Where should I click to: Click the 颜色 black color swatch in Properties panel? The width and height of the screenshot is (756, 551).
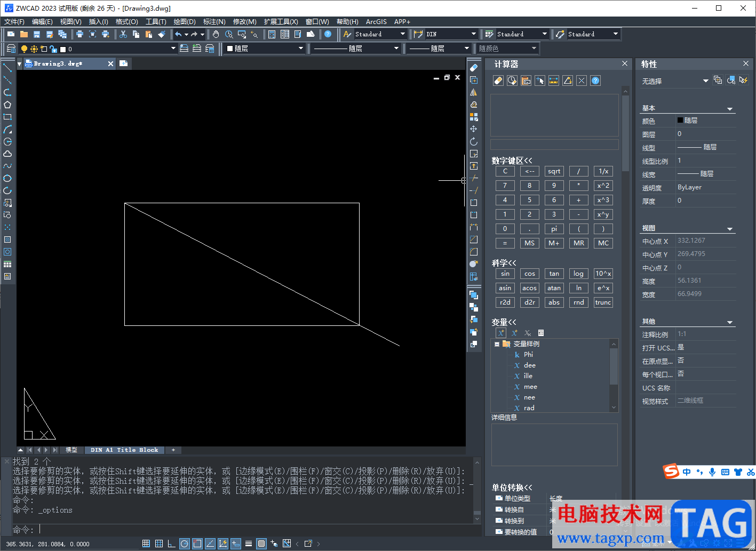(x=680, y=121)
